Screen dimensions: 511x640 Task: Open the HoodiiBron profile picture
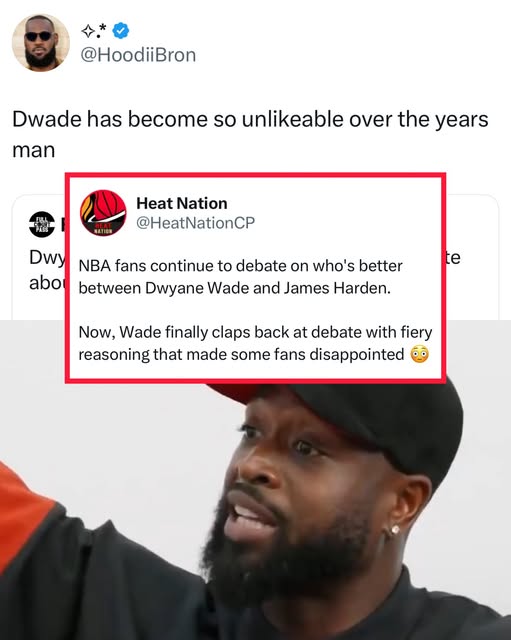click(x=40, y=42)
